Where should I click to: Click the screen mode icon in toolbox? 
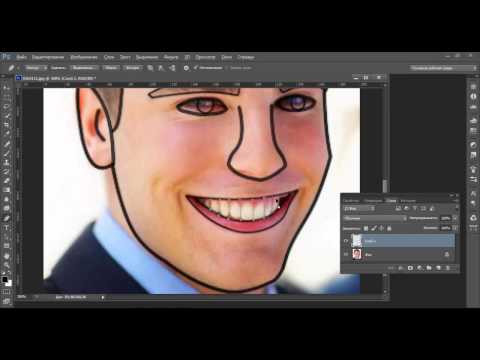(6, 301)
